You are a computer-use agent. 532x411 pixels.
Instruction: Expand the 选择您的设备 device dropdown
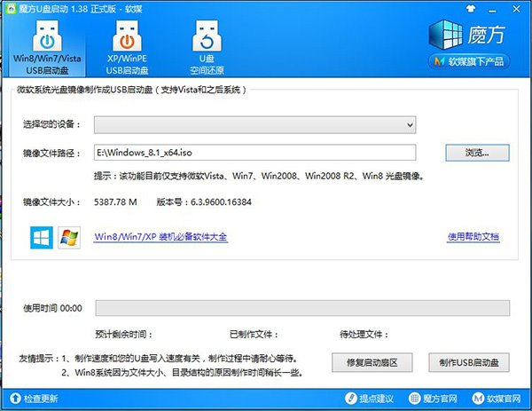pos(255,124)
